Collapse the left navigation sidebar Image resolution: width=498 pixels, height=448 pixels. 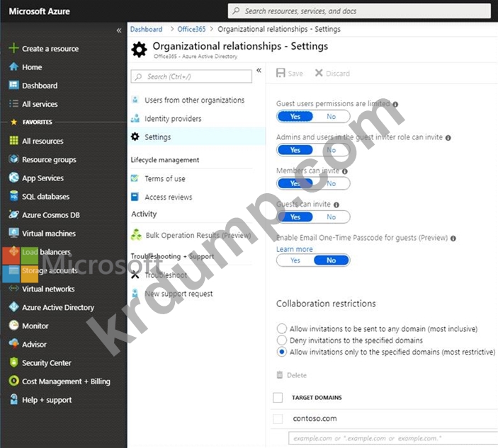pos(119,30)
